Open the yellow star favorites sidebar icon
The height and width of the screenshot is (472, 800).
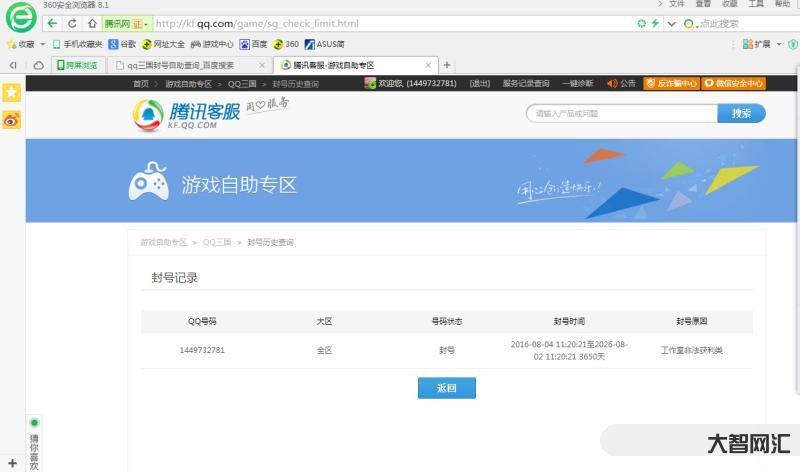12,92
